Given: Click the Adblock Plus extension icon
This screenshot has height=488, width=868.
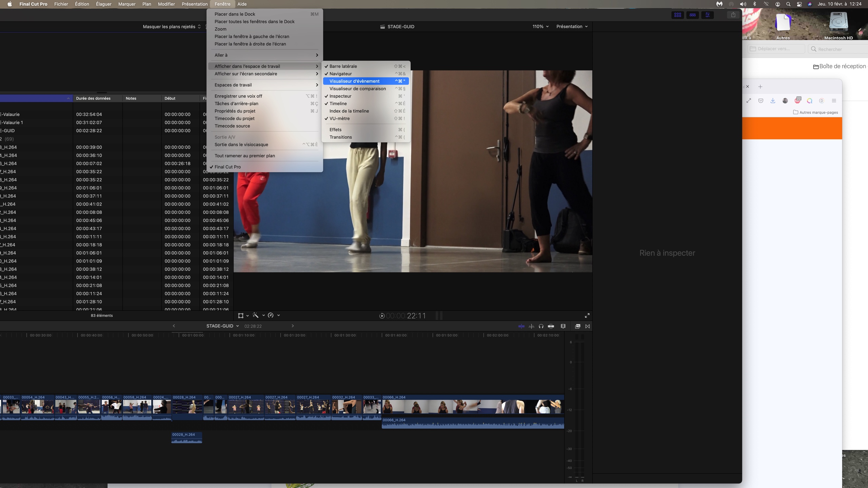Looking at the screenshot, I should (x=797, y=100).
